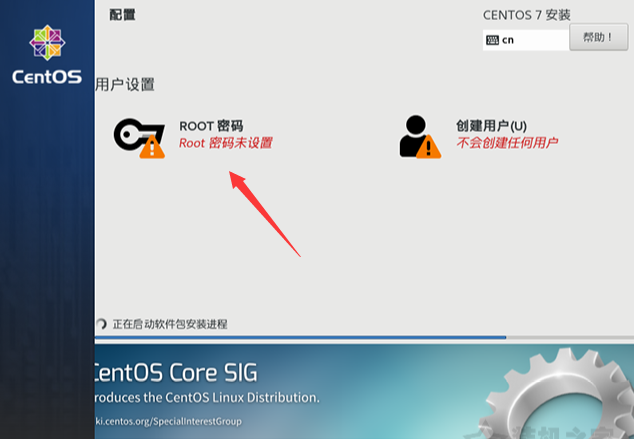Click the red '不会创建任何用户' warning text
Viewport: 634px width, 439px height.
(x=507, y=142)
